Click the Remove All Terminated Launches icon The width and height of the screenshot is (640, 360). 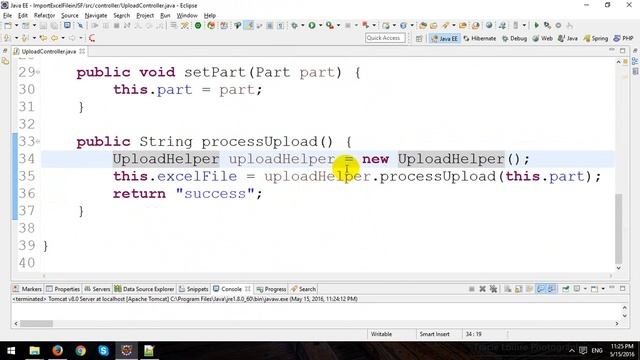coord(493,289)
